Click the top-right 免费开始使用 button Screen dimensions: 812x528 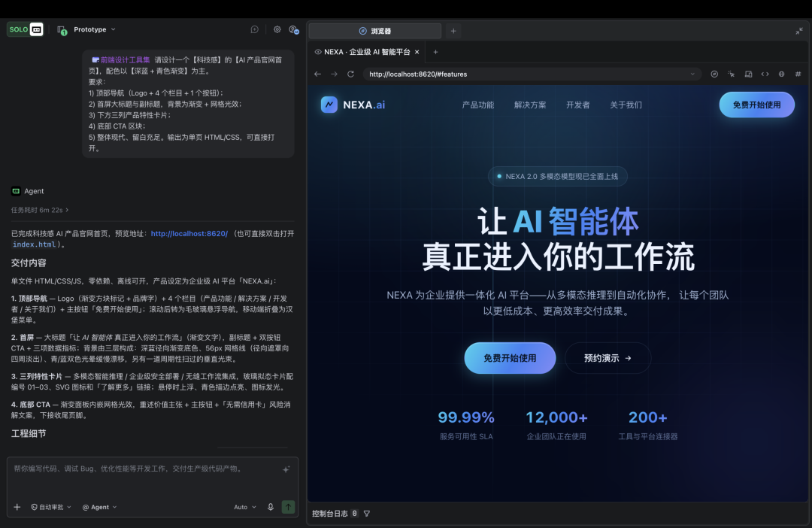click(756, 105)
